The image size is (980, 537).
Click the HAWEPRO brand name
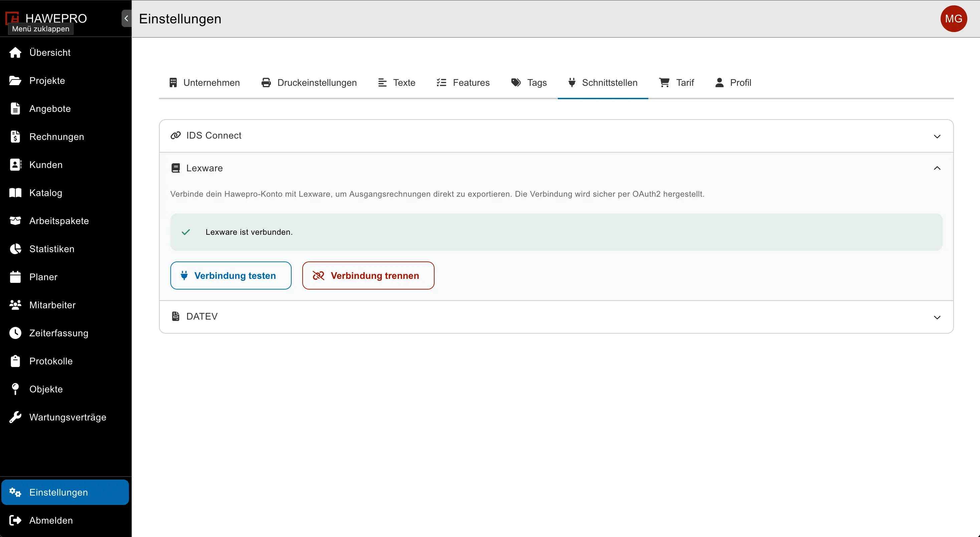pyautogui.click(x=56, y=18)
